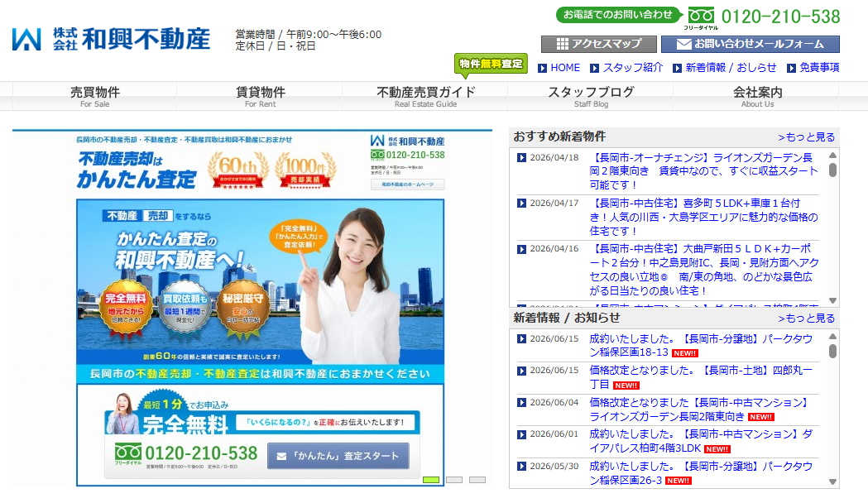Click the NEW!! badge on 区画26-3 news

(678, 481)
